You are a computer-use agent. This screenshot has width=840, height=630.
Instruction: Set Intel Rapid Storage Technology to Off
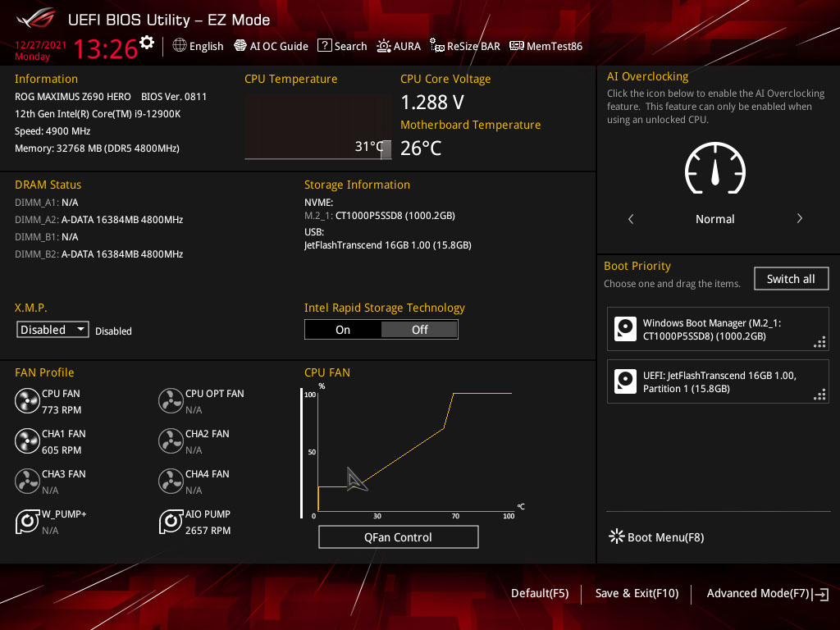tap(419, 330)
